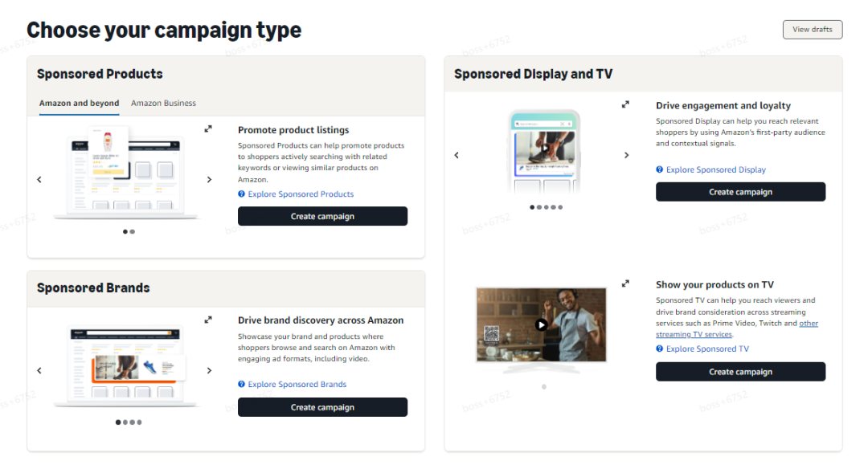Click the Sponsored Brands laptop preview thumbnail
The image size is (868, 473).
click(x=125, y=366)
